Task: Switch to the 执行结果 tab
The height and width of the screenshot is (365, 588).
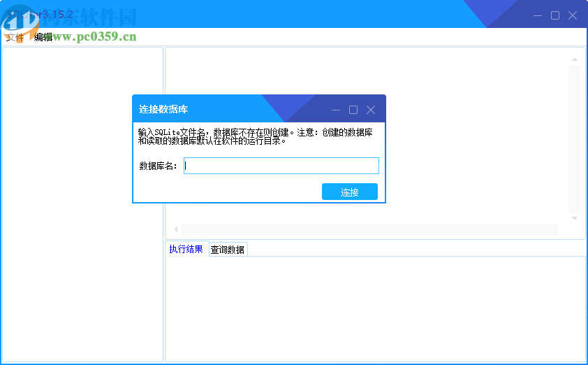Action: [x=186, y=249]
